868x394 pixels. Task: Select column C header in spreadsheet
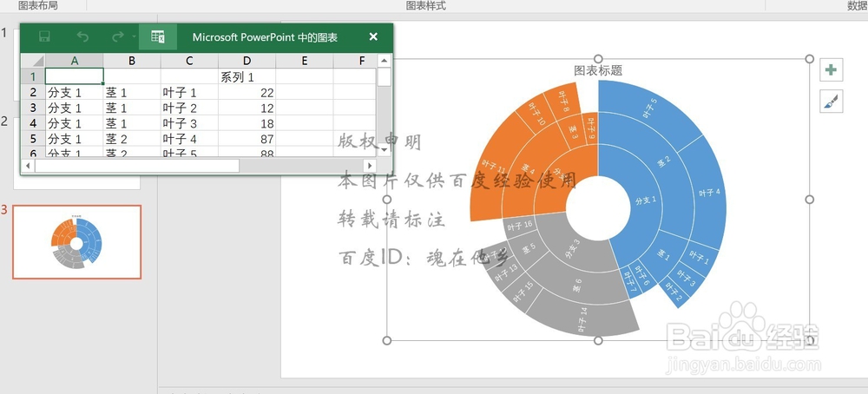189,61
